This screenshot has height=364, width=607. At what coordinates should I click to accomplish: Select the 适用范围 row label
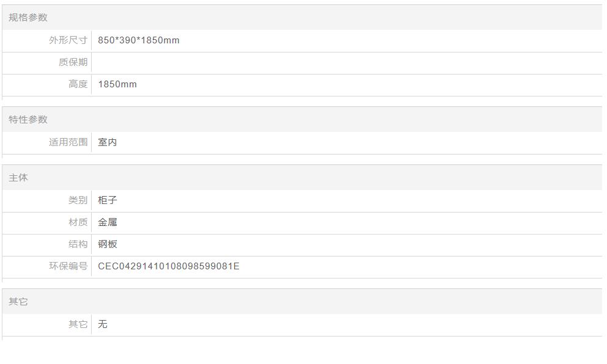(68, 142)
